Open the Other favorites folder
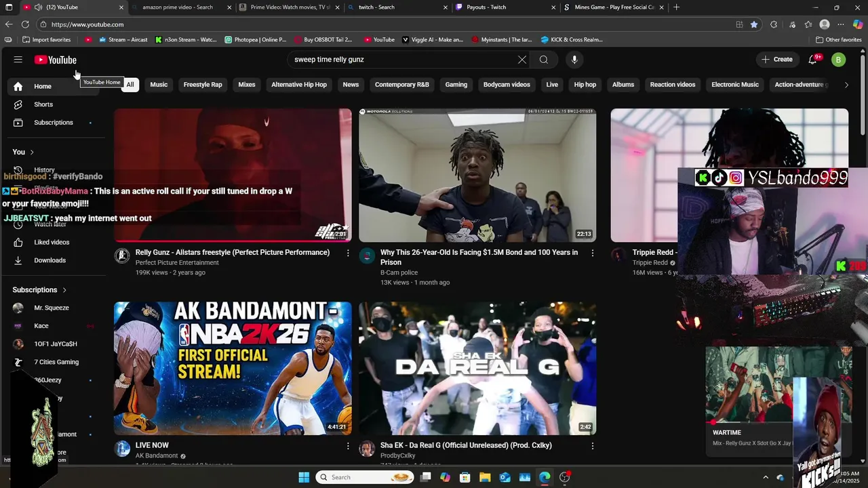 839,39
